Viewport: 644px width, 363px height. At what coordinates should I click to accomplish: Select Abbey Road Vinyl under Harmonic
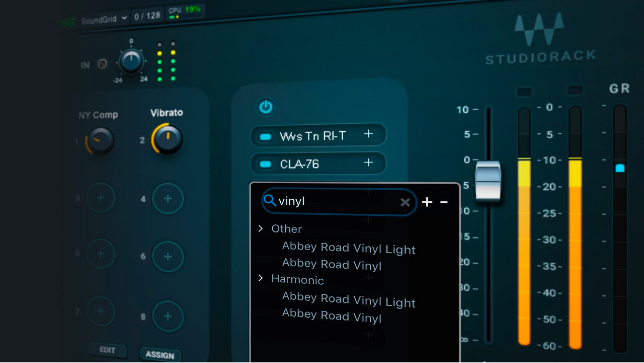[x=332, y=315]
